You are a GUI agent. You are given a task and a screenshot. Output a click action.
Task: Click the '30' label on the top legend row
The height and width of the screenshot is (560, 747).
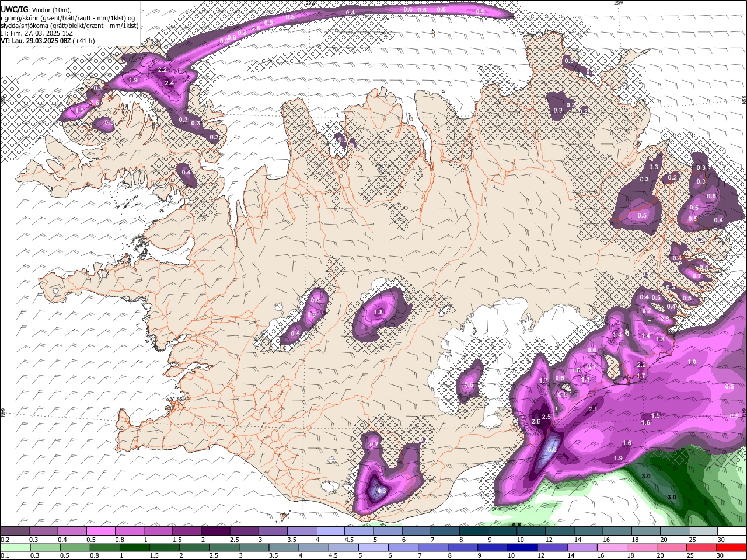721,540
